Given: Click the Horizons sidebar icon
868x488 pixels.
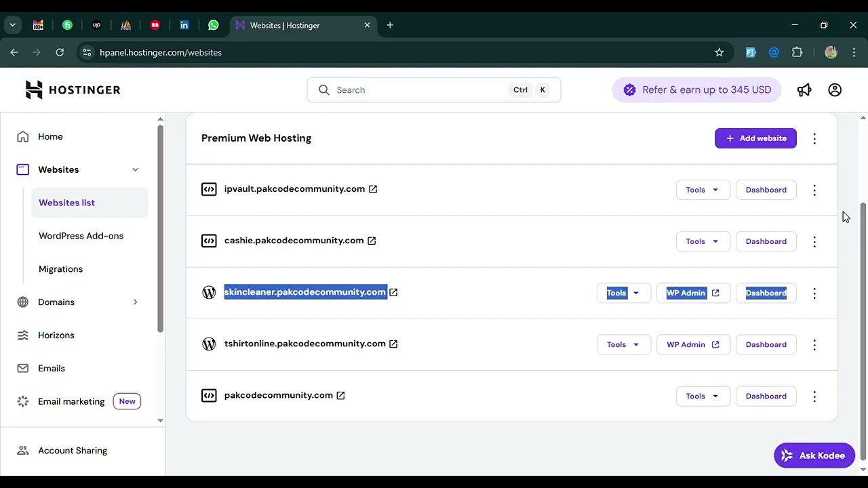Looking at the screenshot, I should coord(23,335).
